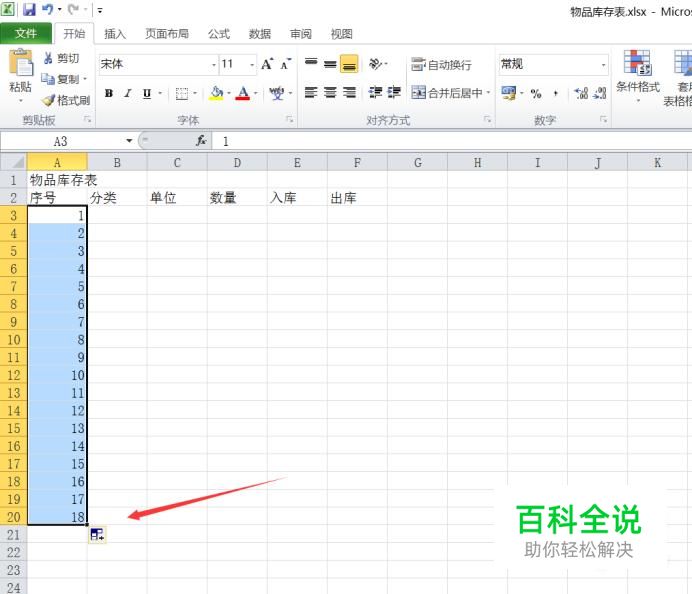Viewport: 692px width, 594px height.
Task: Switch to the 数据 (Data) tab
Action: [x=260, y=34]
